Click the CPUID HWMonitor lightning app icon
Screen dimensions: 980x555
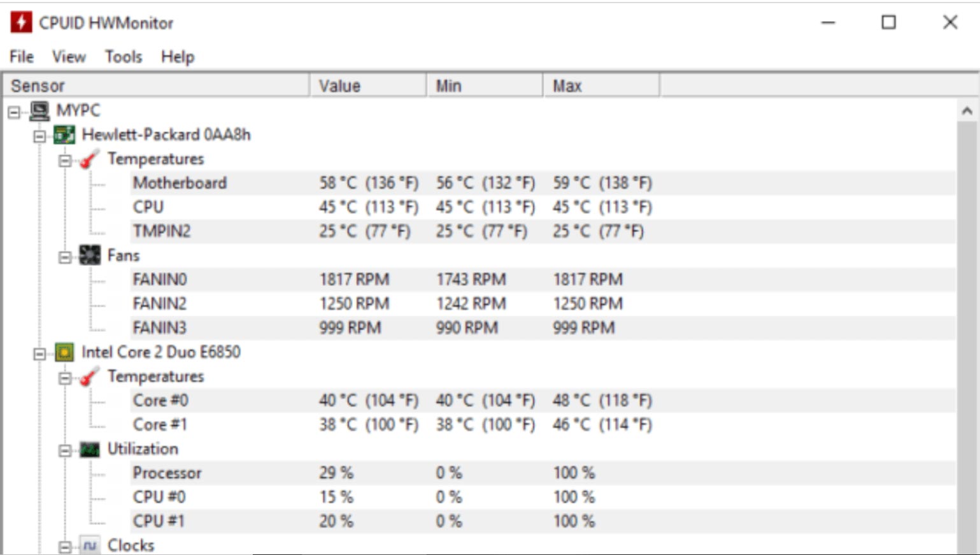tap(21, 22)
